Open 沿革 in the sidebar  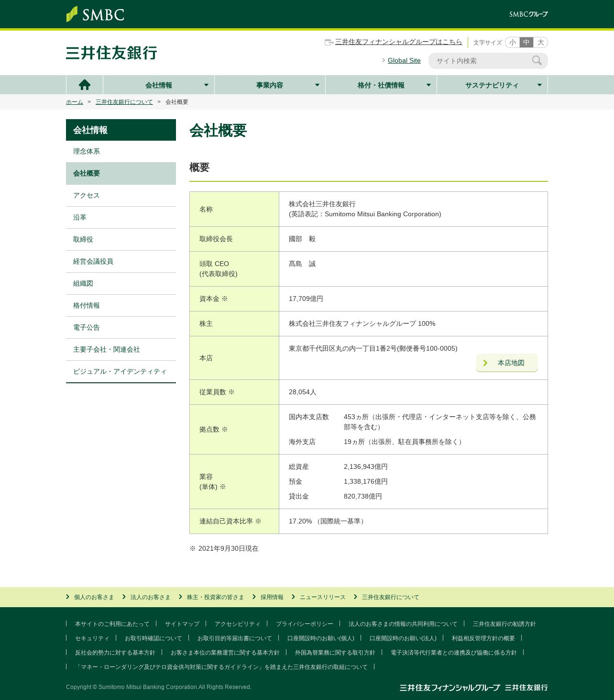click(121, 217)
